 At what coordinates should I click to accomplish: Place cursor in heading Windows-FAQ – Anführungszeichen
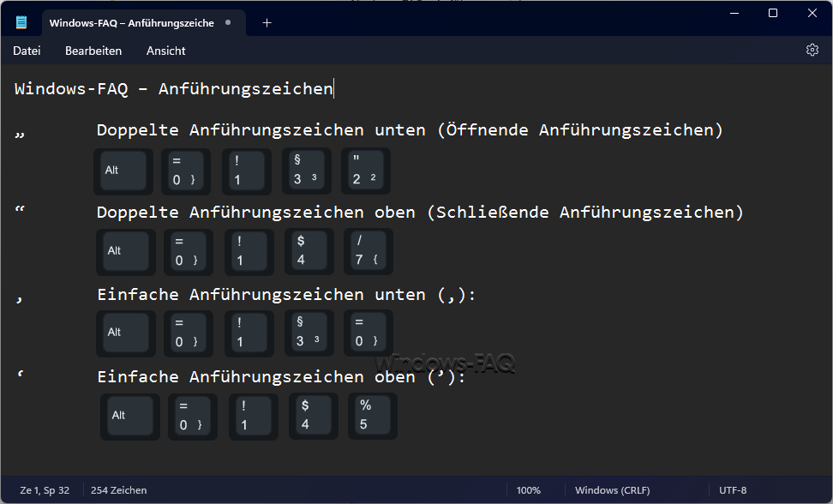[x=174, y=88]
